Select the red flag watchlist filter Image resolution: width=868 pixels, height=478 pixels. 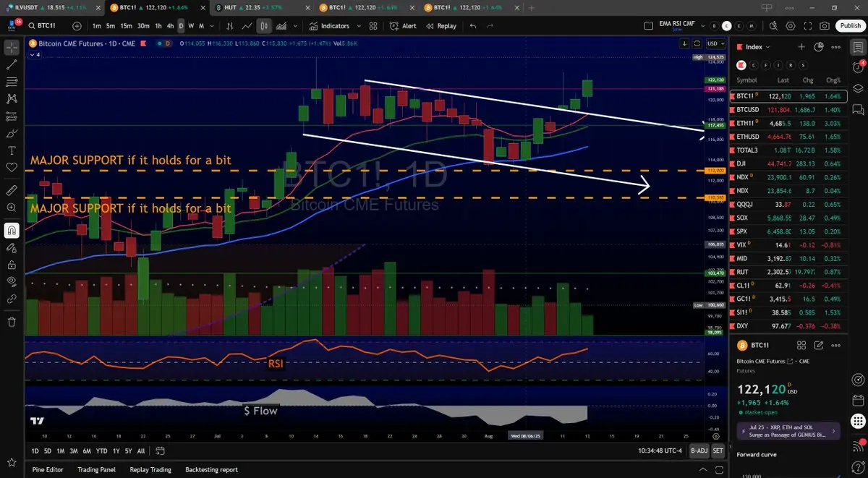click(740, 64)
